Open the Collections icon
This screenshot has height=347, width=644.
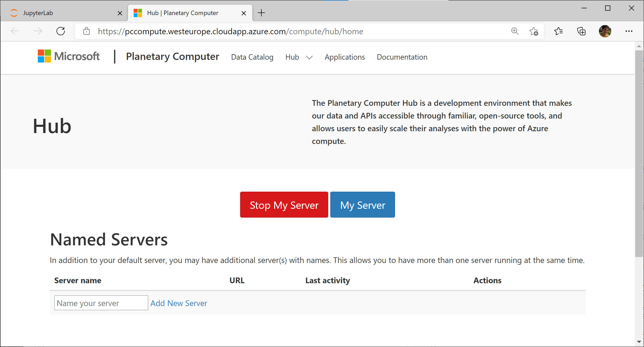tap(581, 31)
